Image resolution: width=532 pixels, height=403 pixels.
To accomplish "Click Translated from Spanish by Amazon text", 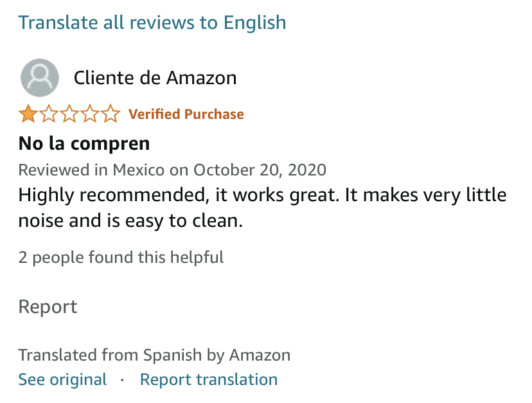I will tap(154, 355).
